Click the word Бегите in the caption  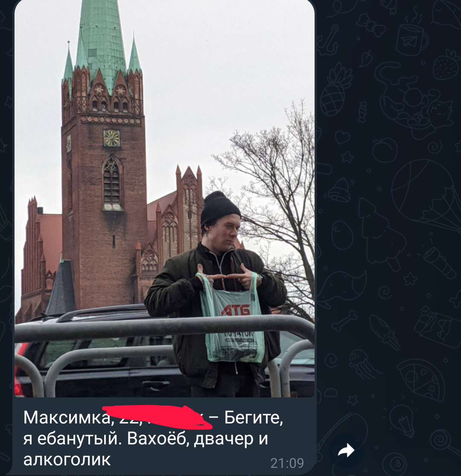(x=254, y=418)
